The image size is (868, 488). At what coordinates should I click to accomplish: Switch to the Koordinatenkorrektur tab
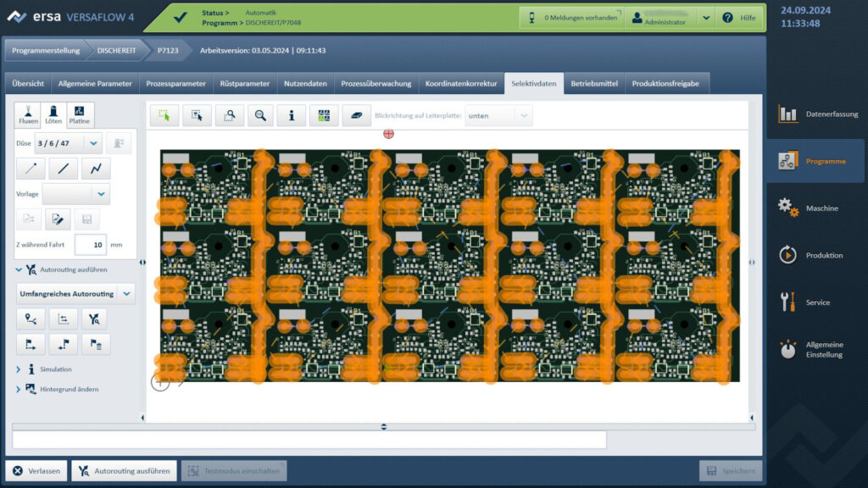(461, 84)
